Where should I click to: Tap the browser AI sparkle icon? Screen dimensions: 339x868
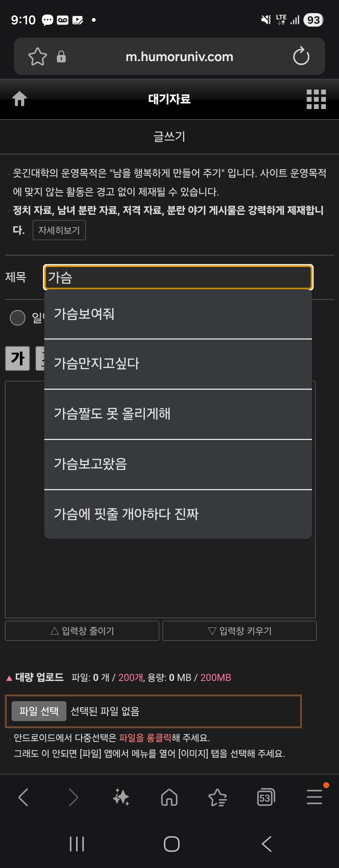point(121,797)
